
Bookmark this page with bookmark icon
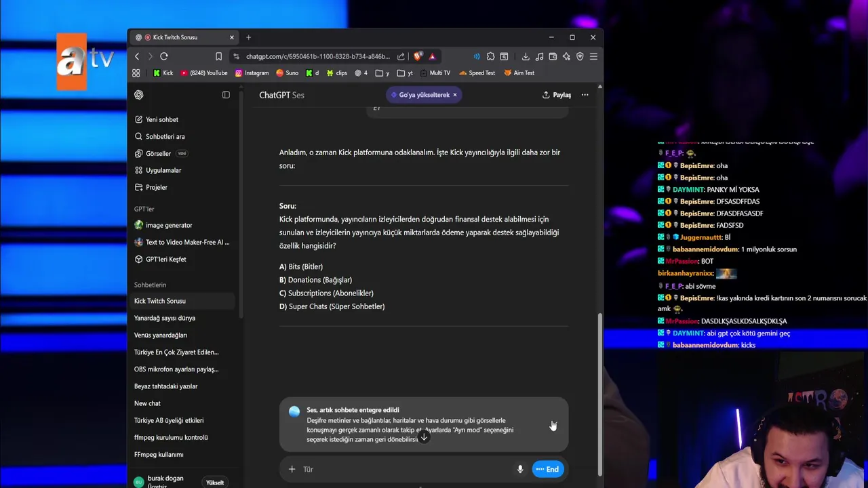[218, 56]
